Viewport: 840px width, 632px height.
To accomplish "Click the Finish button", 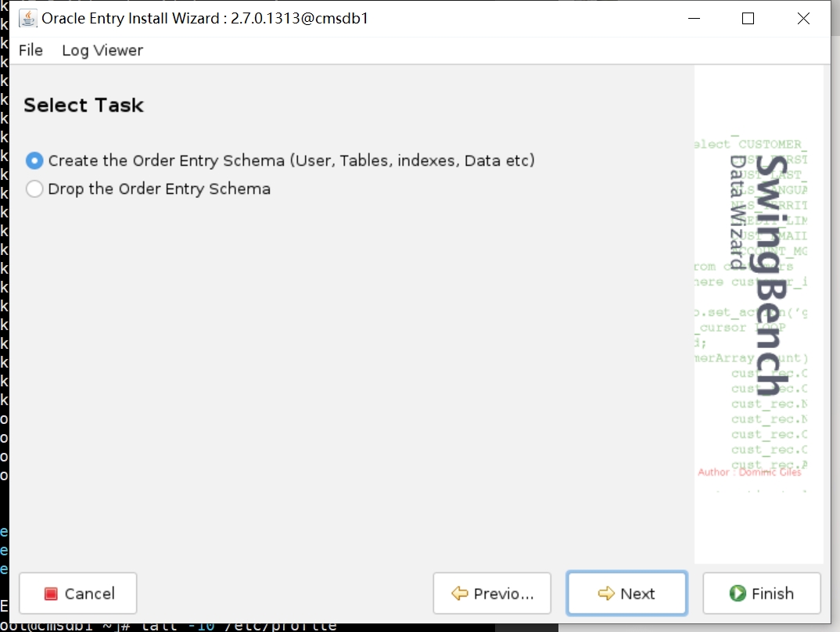I will click(x=761, y=594).
